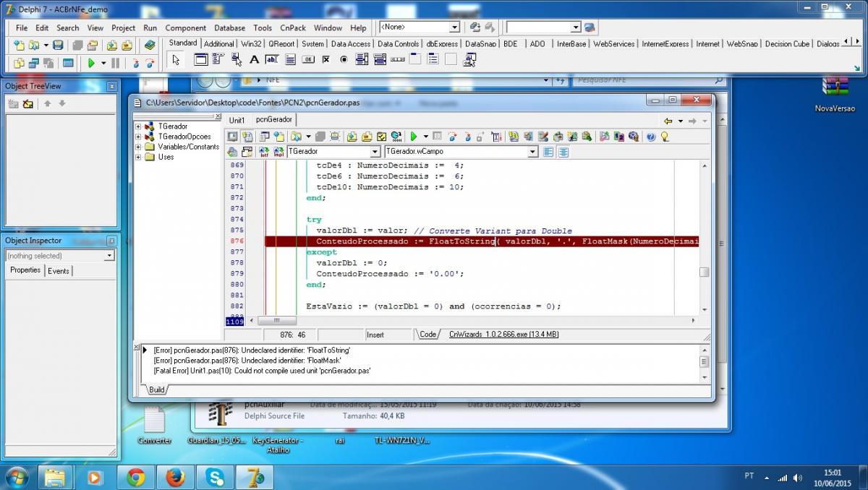Click the FloatToString undeclared identifier error
868x490 pixels.
pyautogui.click(x=252, y=350)
